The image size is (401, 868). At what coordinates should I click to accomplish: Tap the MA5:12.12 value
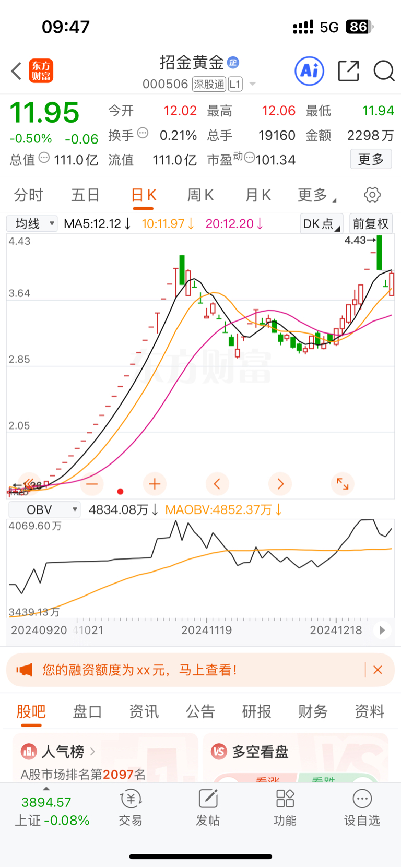[97, 224]
